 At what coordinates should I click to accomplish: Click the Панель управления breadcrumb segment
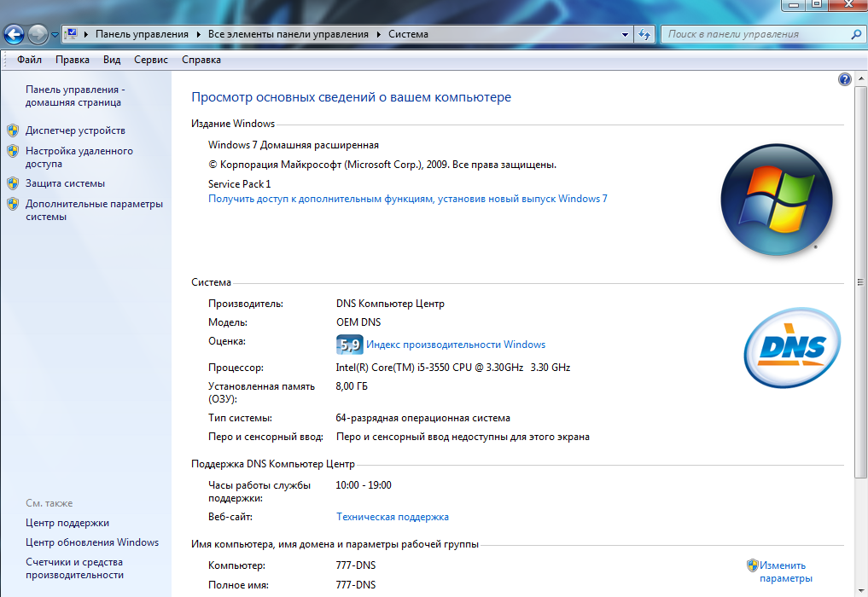tap(142, 34)
